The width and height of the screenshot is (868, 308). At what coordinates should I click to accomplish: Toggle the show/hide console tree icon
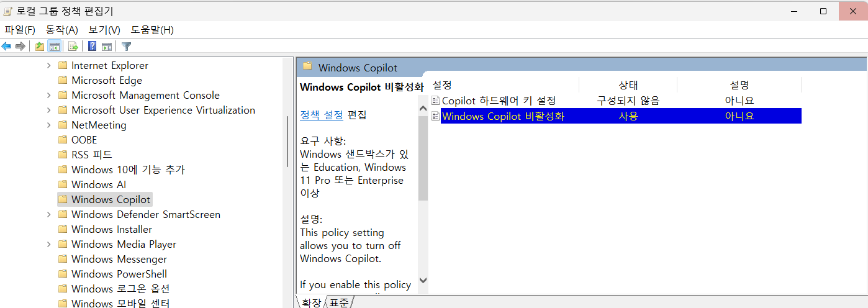54,47
